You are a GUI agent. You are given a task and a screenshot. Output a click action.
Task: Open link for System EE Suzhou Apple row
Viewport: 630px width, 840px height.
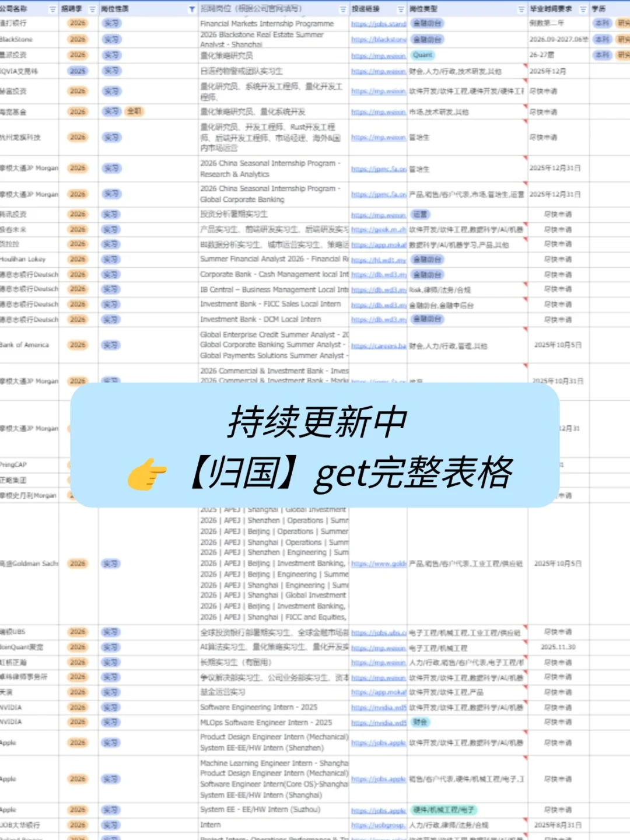point(379,811)
